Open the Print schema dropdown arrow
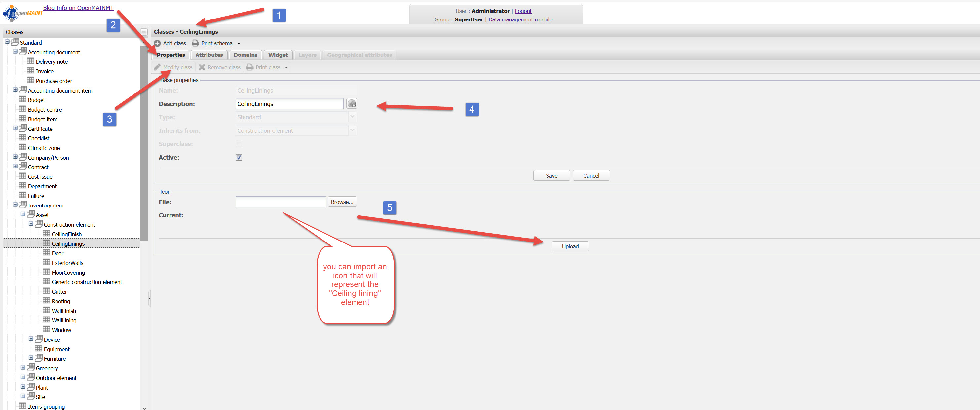The height and width of the screenshot is (410, 980). 239,44
